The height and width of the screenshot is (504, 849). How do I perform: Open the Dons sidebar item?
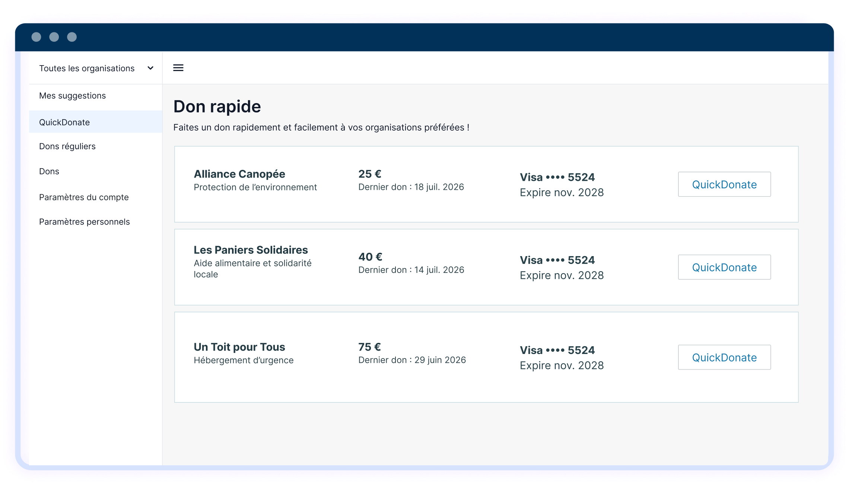(49, 171)
